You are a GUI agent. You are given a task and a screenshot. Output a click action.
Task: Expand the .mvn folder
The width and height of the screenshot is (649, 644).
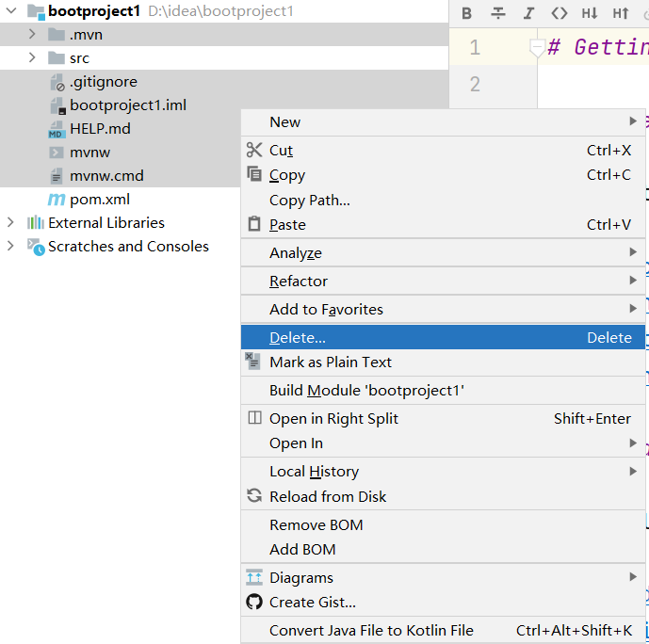point(32,35)
